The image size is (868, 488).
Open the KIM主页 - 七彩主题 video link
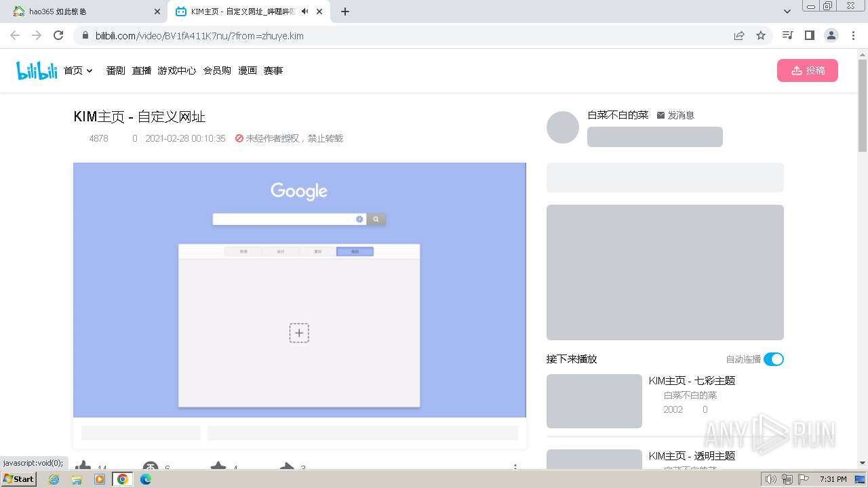tap(692, 381)
